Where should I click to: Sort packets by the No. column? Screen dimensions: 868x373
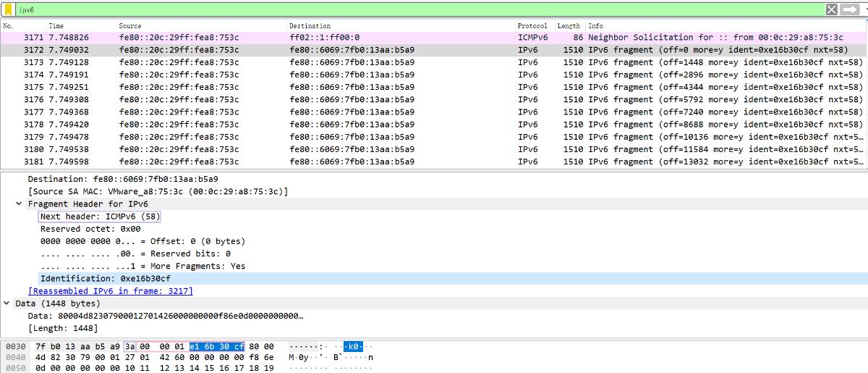tap(23, 26)
